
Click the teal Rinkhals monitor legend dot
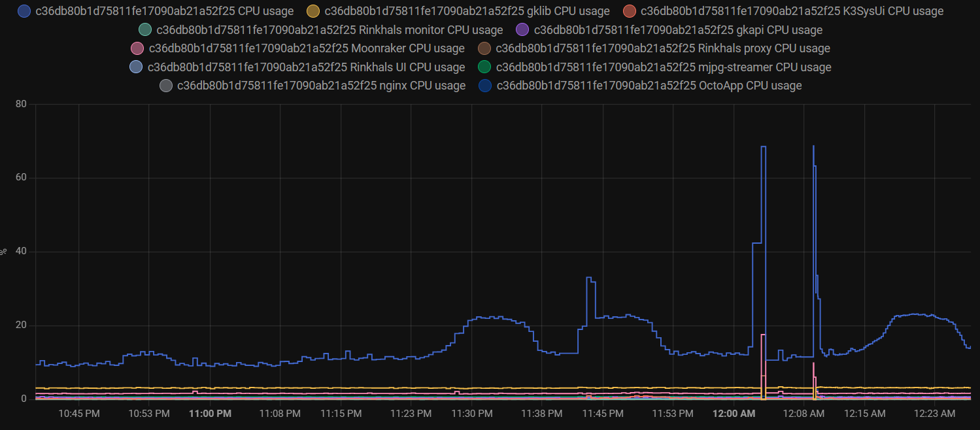coord(144,29)
